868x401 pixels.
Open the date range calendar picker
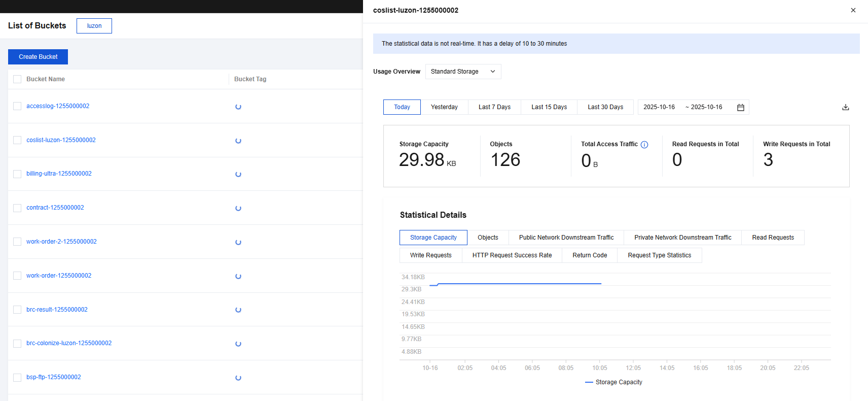pyautogui.click(x=740, y=107)
